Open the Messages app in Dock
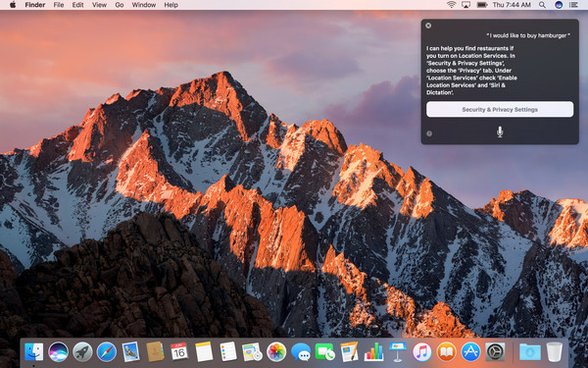The height and width of the screenshot is (368, 588). 301,352
